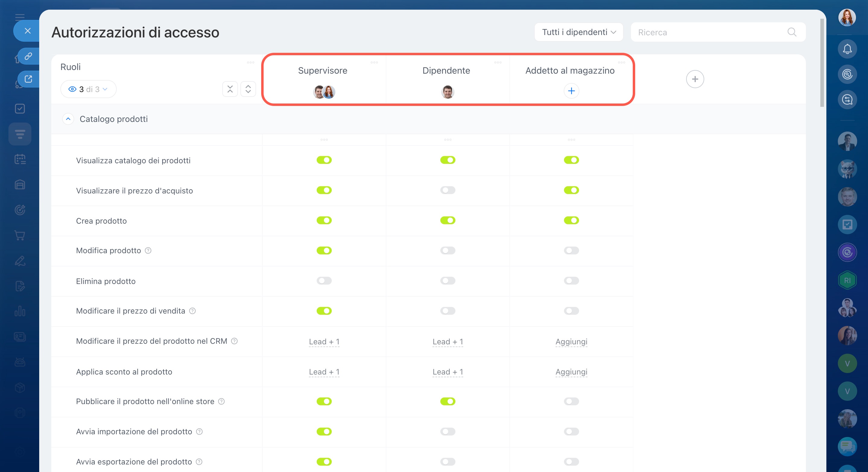Image resolution: width=868 pixels, height=472 pixels.
Task: Disable Crea prodotto toggle for Dipendente
Action: coord(448,221)
